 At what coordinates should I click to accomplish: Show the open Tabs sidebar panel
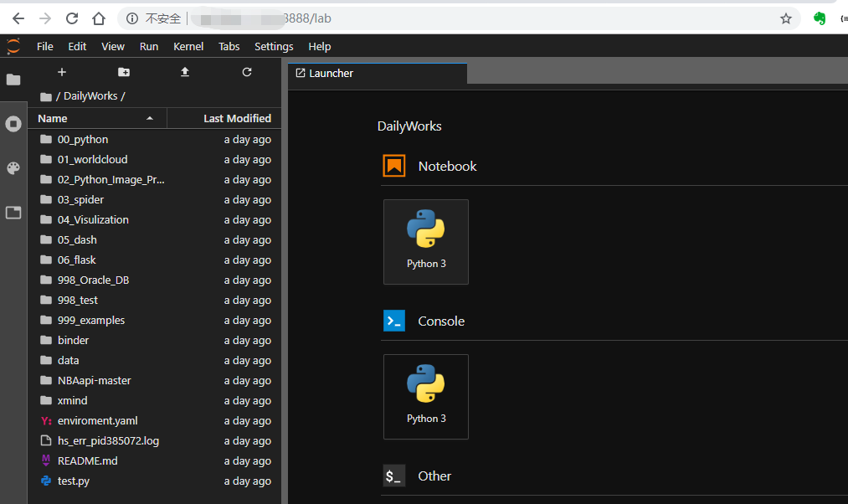[13, 213]
